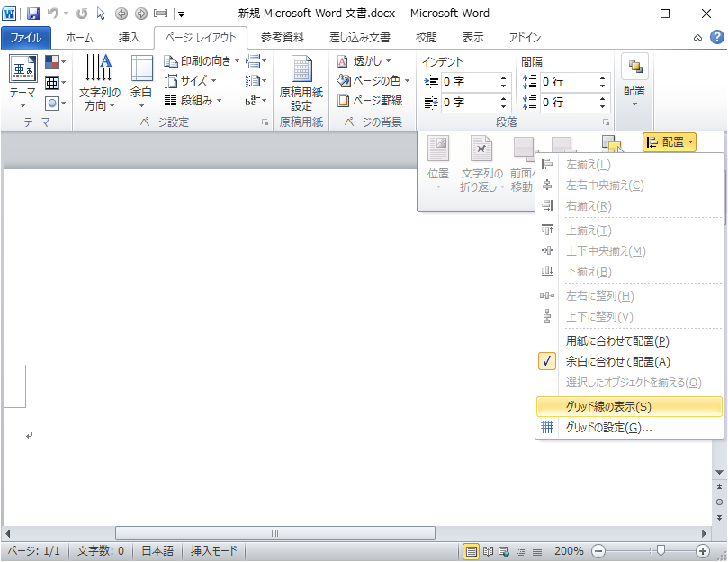Switch to outline view icon
The image size is (728, 562).
(x=520, y=551)
